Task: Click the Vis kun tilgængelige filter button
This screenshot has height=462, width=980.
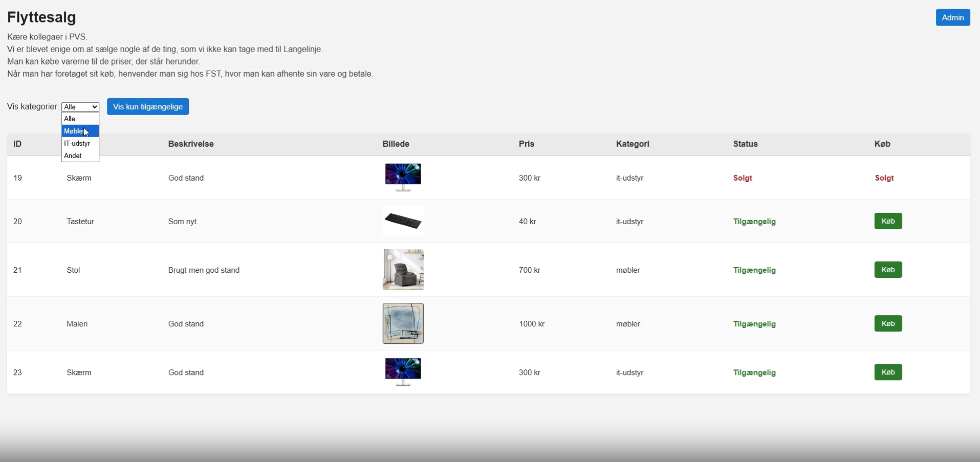Action: [x=148, y=107]
